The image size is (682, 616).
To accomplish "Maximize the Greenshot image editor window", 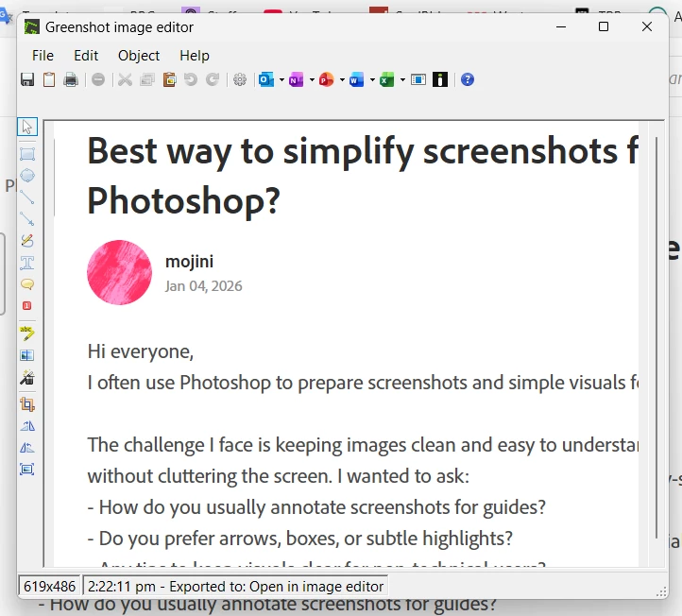I will click(604, 27).
